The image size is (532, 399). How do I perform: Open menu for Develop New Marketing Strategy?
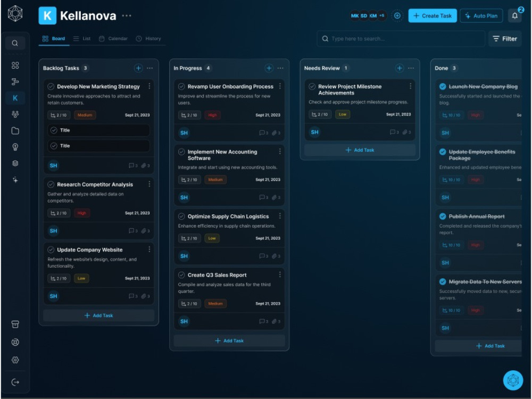point(149,86)
